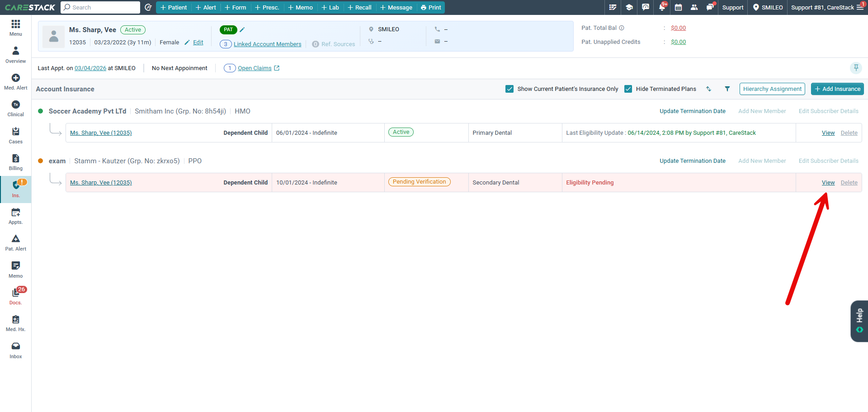Click Pat. Unapplied Credits $0.00 amount

coord(678,42)
